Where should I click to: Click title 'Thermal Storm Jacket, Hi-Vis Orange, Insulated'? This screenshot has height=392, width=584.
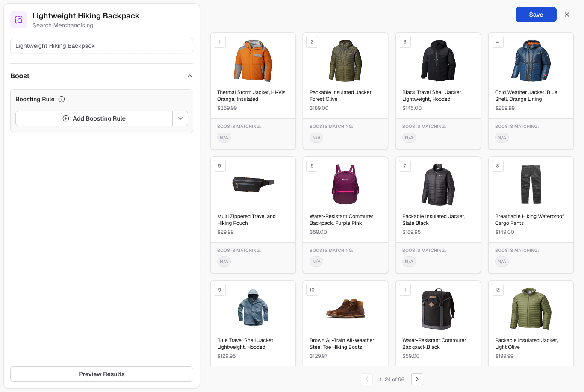pyautogui.click(x=251, y=96)
